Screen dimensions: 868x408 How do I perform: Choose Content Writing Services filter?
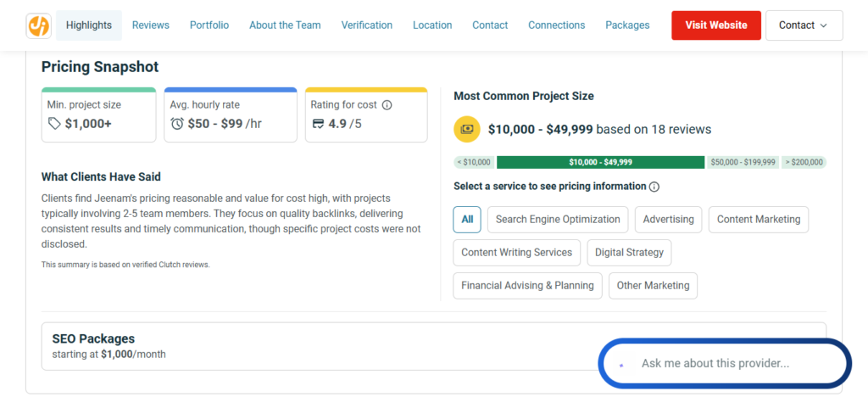[516, 253]
